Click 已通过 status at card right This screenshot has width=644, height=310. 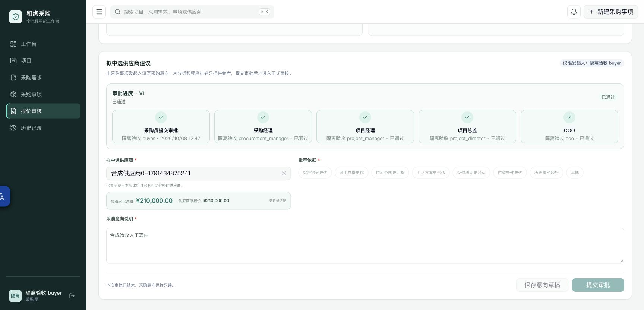tap(608, 97)
